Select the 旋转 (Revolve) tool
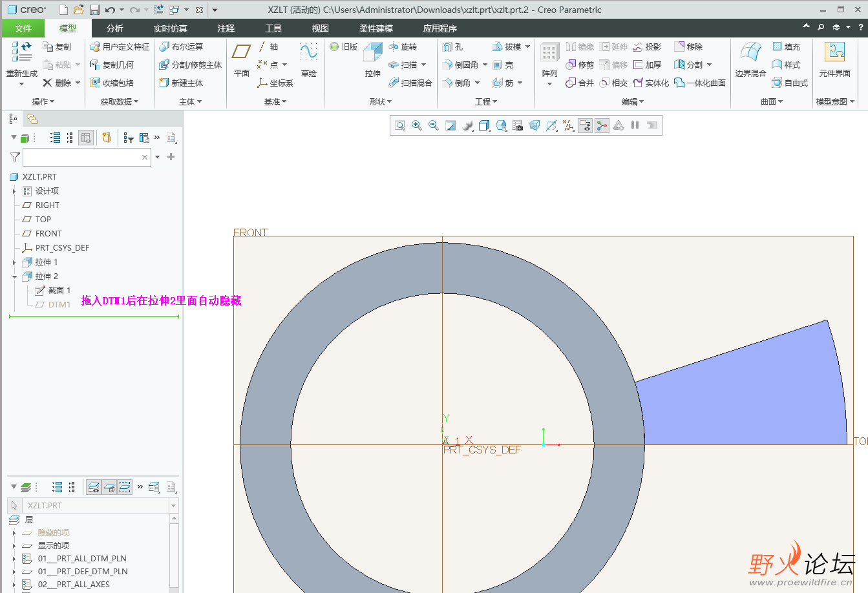Screen dimensions: 868x593 tap(402, 47)
